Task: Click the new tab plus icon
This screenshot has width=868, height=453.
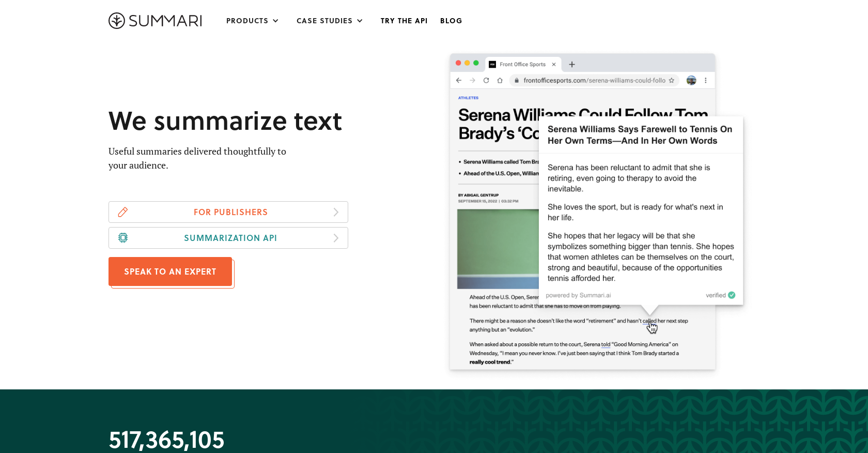Action: pos(572,65)
